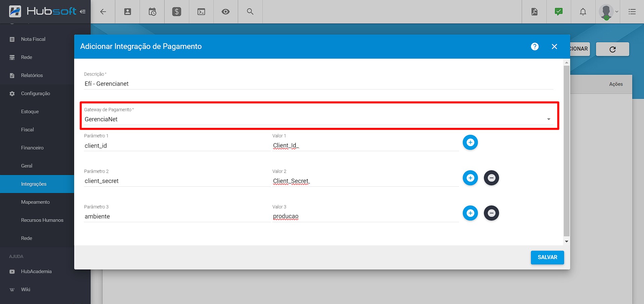The width and height of the screenshot is (644, 304).
Task: Open search with the magnifier icon
Action: 250,11
